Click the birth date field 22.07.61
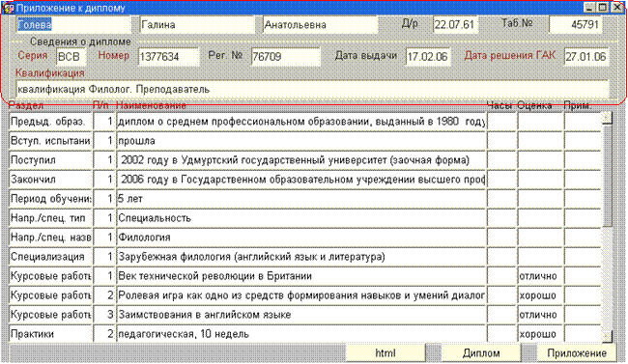Screen dimensions: 628x364 click(455, 25)
